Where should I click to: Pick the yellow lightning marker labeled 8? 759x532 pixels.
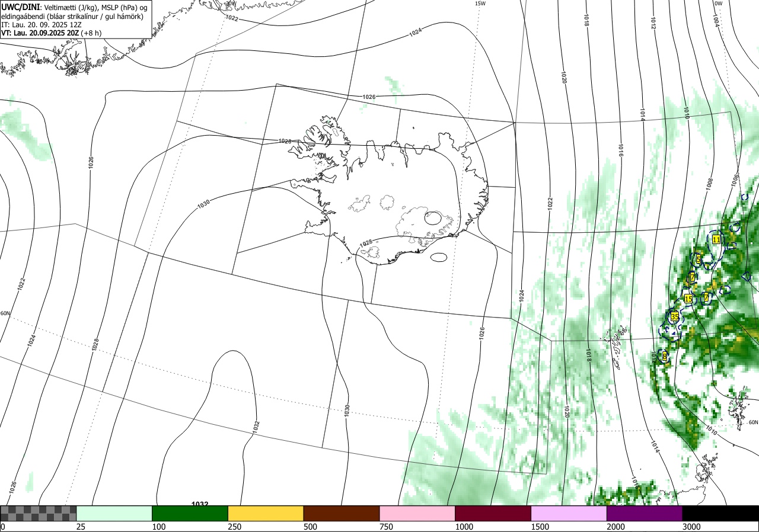[664, 356]
